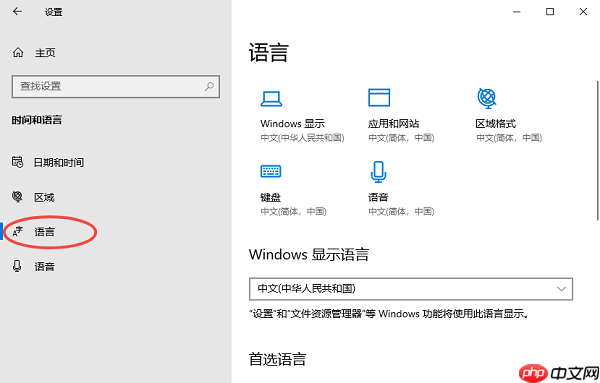This screenshot has height=383, width=600.
Task: Maximize the settings window
Action: point(550,12)
